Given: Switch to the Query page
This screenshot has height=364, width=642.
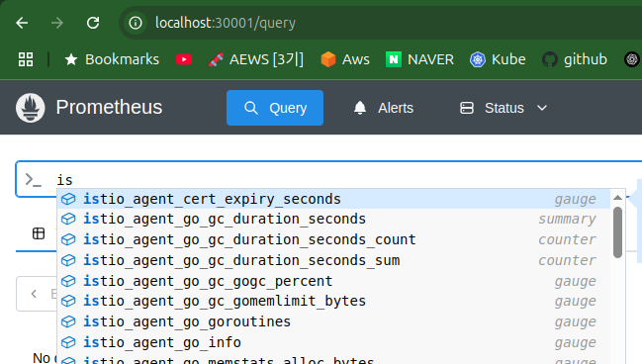Looking at the screenshot, I should (275, 108).
